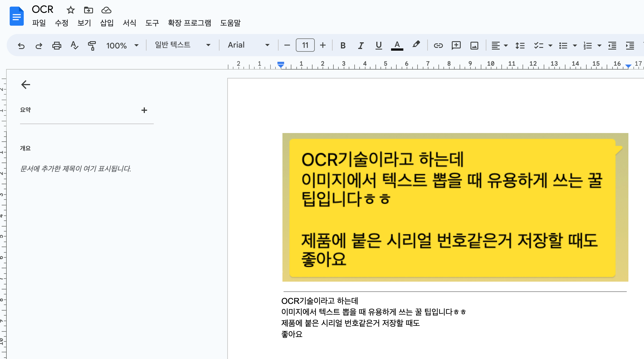Toggle italic formatting
This screenshot has height=359, width=644.
(x=361, y=46)
